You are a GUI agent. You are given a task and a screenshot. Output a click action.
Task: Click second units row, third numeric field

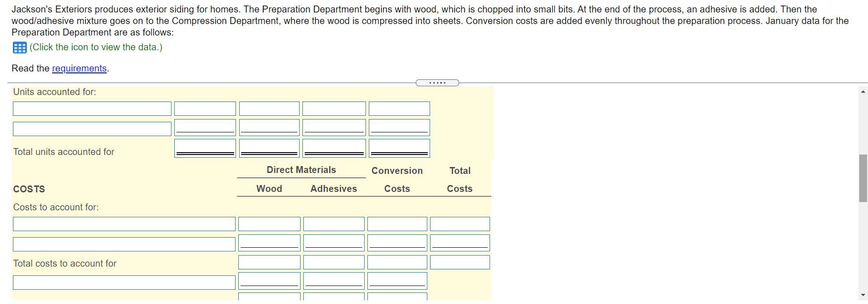(x=334, y=128)
